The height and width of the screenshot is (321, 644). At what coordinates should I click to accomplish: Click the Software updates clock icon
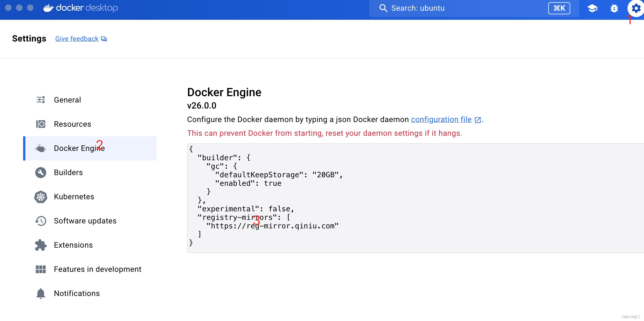click(41, 221)
